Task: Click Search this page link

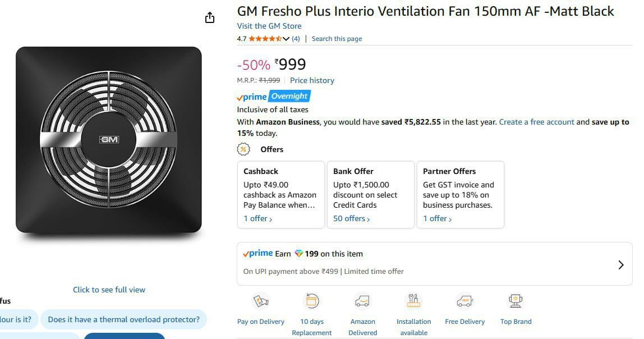Action: (337, 39)
